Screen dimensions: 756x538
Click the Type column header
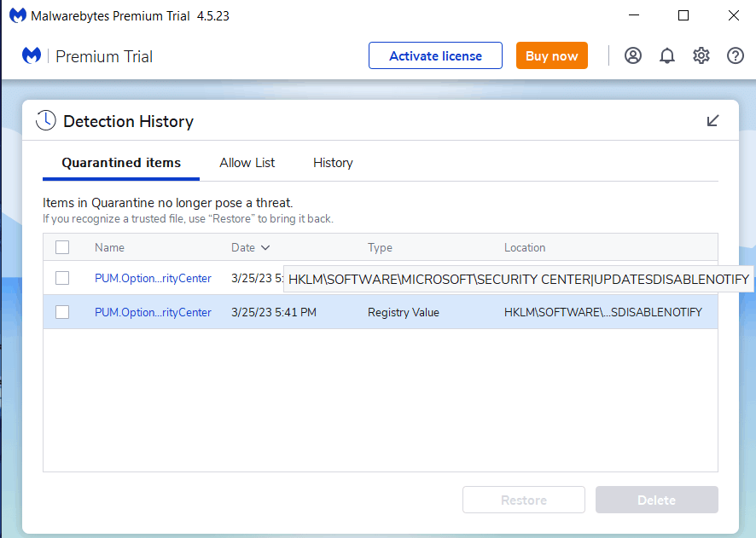click(x=380, y=247)
